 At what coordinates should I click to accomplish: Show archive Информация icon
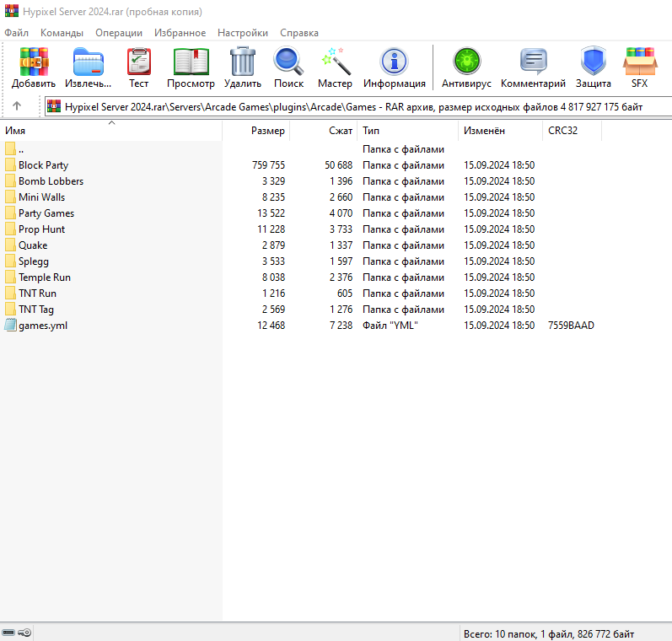pos(395,62)
